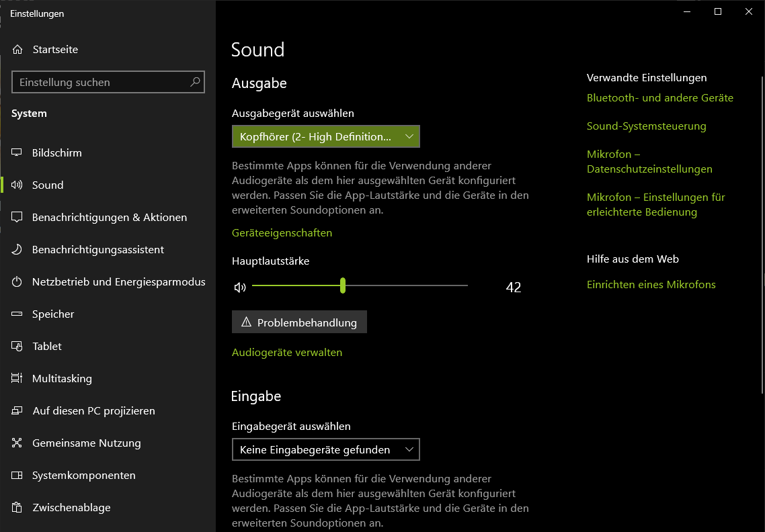Screen dimensions: 765x532
Task: Go to Benachrichtigungen & Aktionen
Action: pos(109,217)
